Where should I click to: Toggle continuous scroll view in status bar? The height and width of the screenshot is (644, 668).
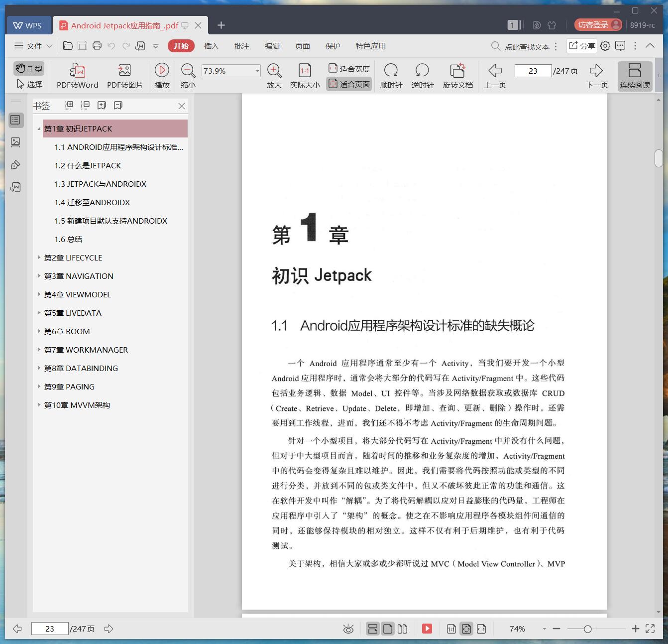372,629
